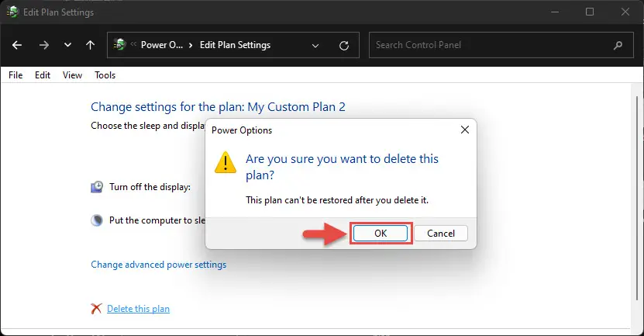The image size is (644, 336).
Task: Click the back navigation arrow
Action: click(x=17, y=45)
